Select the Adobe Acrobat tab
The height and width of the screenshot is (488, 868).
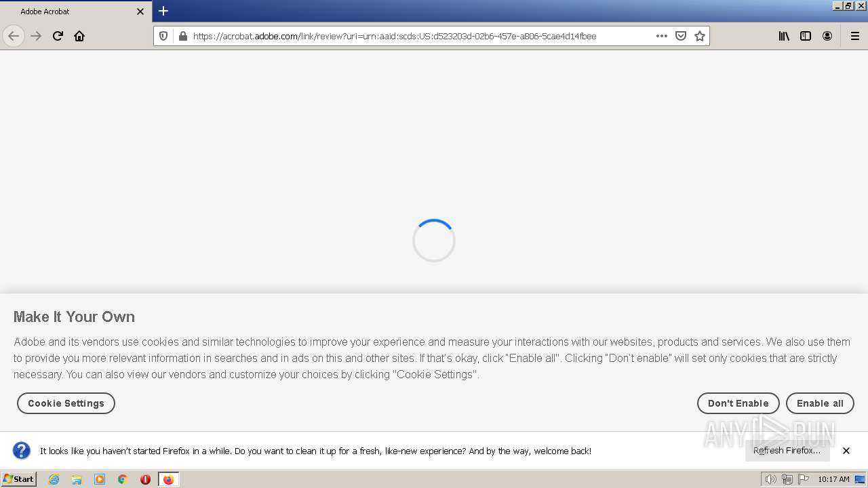point(76,12)
